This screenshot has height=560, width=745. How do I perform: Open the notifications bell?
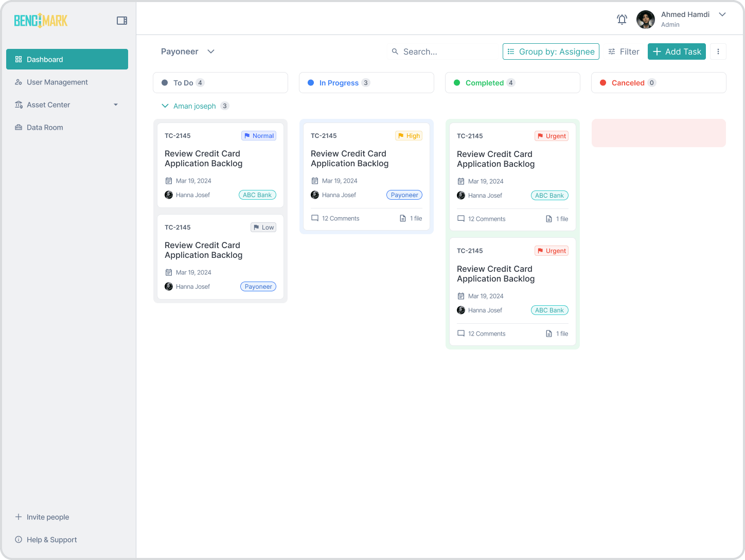click(622, 20)
